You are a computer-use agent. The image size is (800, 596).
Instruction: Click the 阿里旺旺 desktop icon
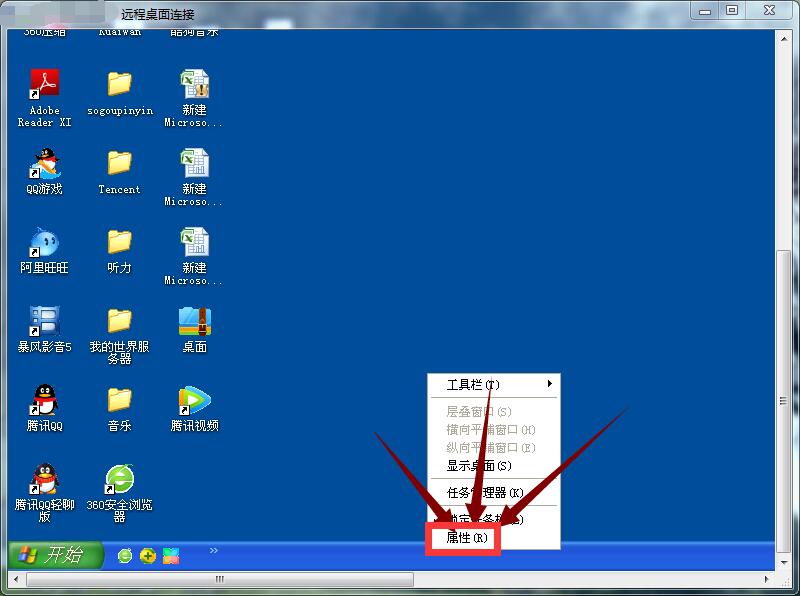point(44,242)
